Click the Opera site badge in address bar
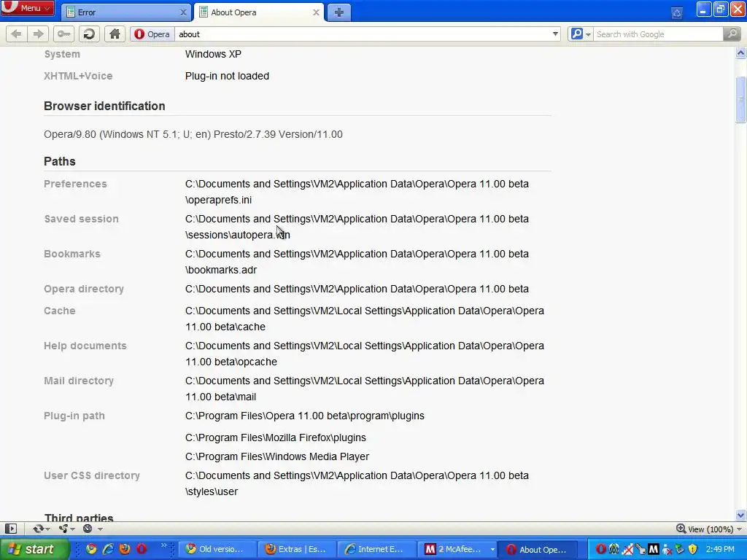This screenshot has height=560, width=747. pyautogui.click(x=152, y=34)
